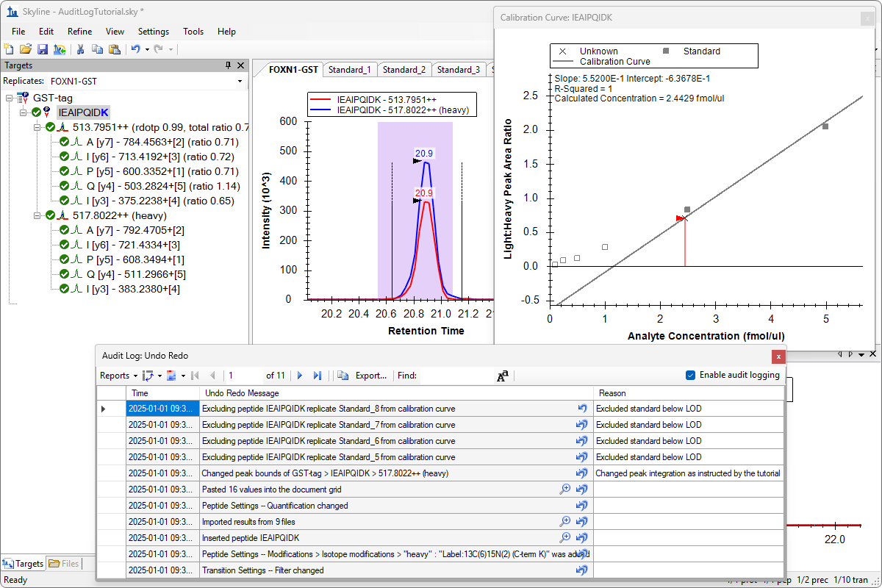The image size is (882, 588).
Task: Toggle match case icon beside Find
Action: pyautogui.click(x=503, y=376)
